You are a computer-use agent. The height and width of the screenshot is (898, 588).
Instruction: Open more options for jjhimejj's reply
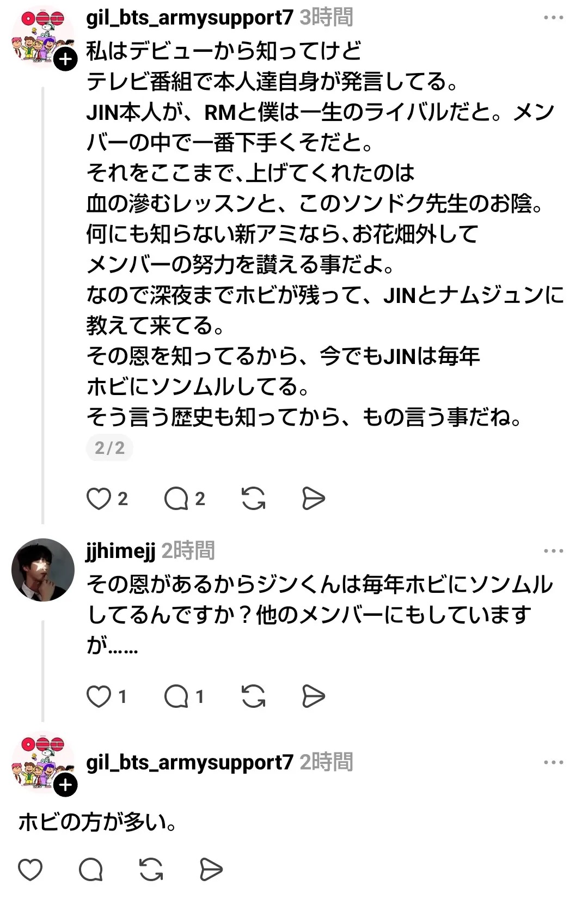[553, 551]
